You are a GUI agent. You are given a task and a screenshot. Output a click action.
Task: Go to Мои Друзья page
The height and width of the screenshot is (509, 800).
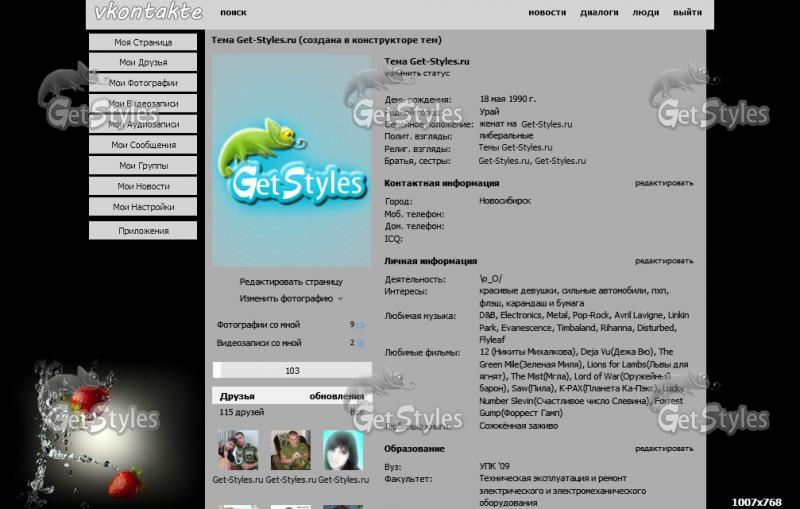(x=143, y=63)
